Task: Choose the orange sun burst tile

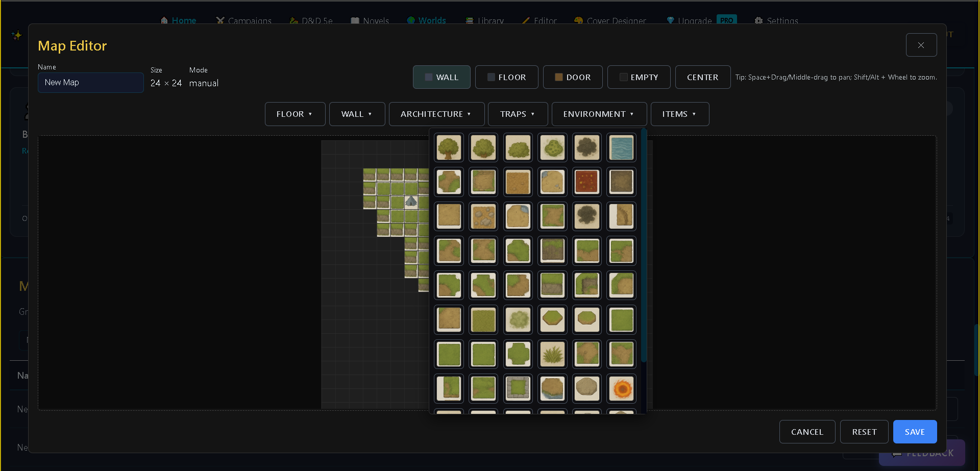Action: click(621, 388)
